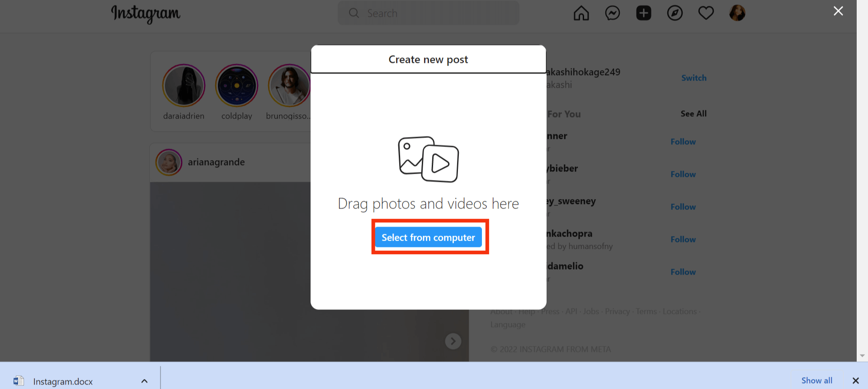Follow the account ending in 'damelio'
868x389 pixels.
pos(683,272)
